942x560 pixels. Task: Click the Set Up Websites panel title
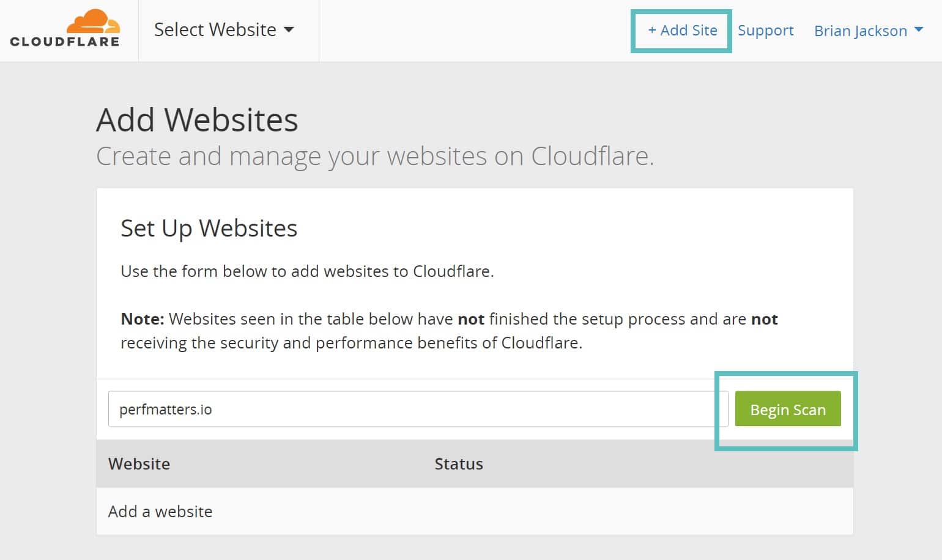(x=209, y=228)
